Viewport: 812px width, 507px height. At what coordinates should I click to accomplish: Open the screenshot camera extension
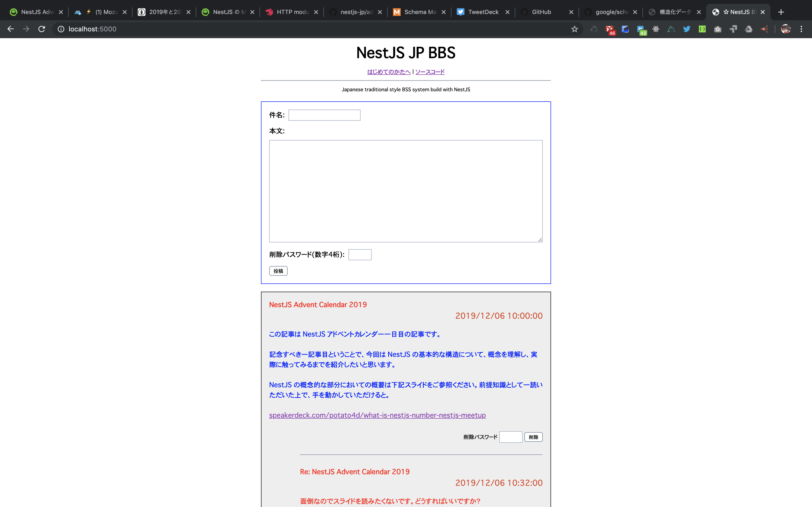coord(718,29)
